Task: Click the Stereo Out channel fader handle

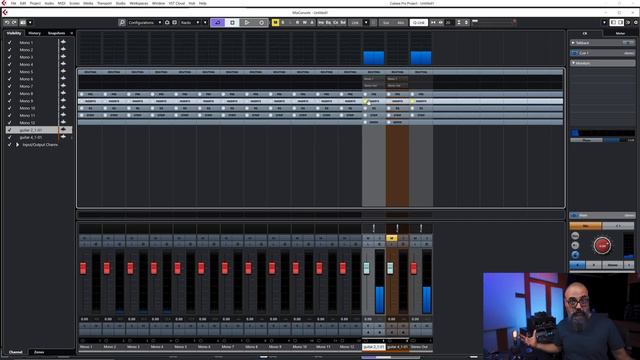Action: (x=413, y=268)
